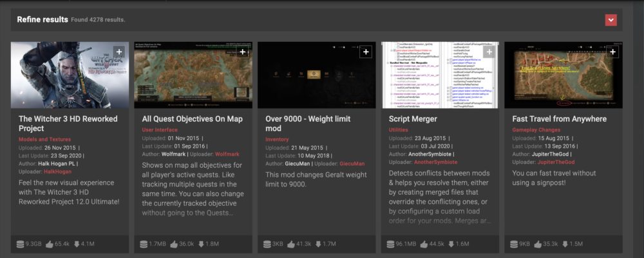Click 'Found 4278 results.' text
The width and height of the screenshot is (644, 258).
tap(98, 20)
